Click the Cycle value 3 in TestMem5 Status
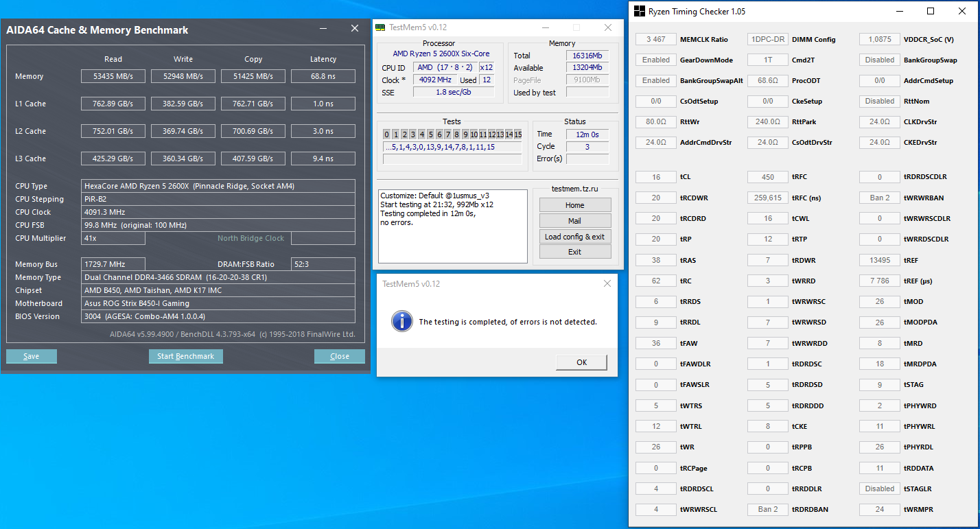This screenshot has width=980, height=529. click(587, 147)
